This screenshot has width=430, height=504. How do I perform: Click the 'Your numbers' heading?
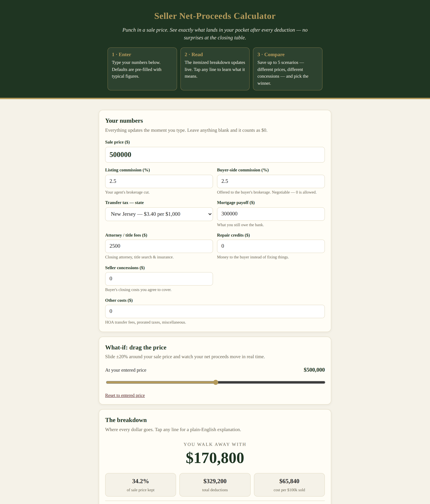coord(124,121)
